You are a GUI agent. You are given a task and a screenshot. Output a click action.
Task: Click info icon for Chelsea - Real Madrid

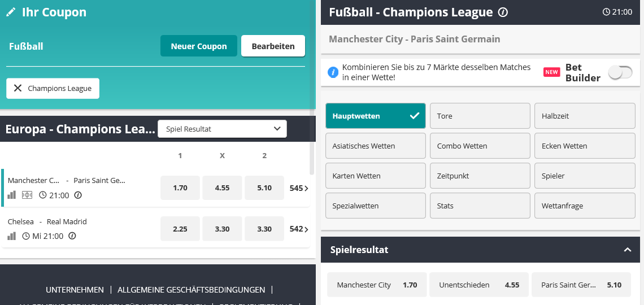(72, 236)
